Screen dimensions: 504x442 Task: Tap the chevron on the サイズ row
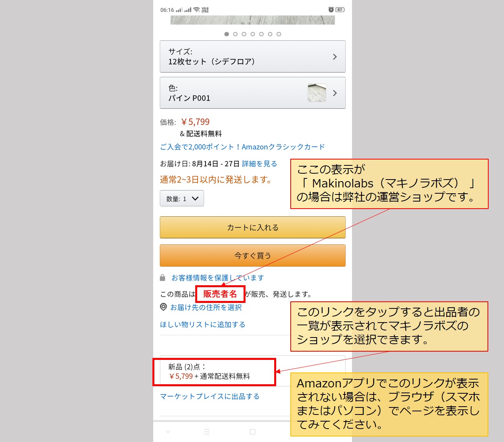coord(335,57)
